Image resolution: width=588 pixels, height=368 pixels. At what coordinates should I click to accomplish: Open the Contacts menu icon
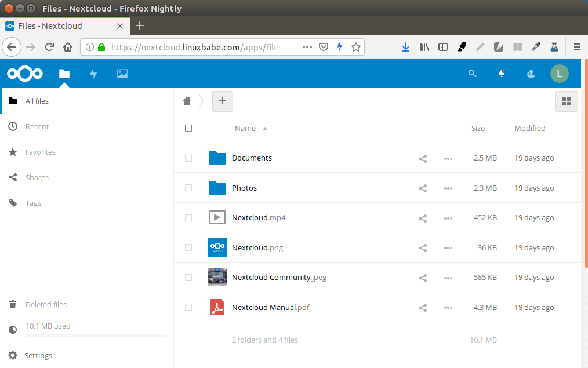530,74
